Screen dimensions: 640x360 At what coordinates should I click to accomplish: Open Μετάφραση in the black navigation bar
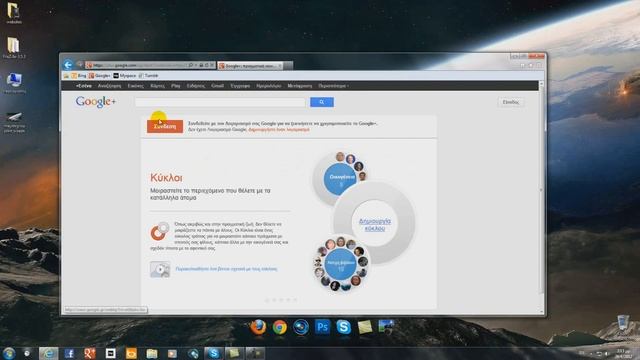300,86
